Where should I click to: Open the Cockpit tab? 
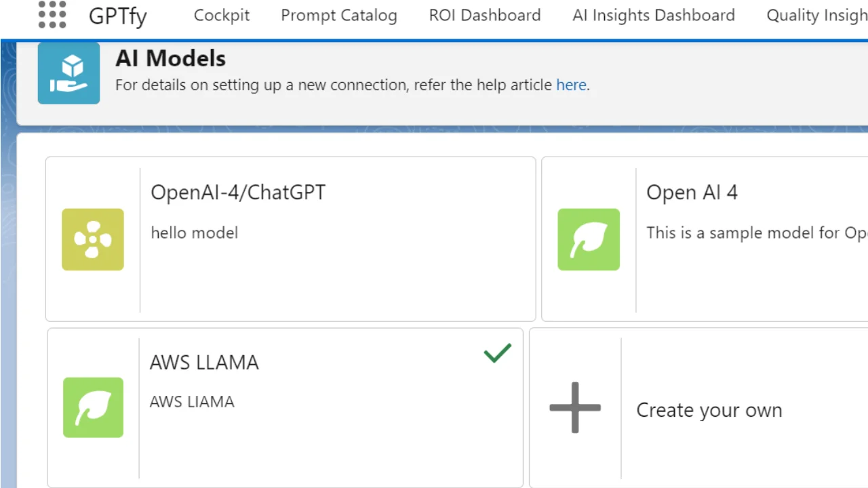pos(222,15)
